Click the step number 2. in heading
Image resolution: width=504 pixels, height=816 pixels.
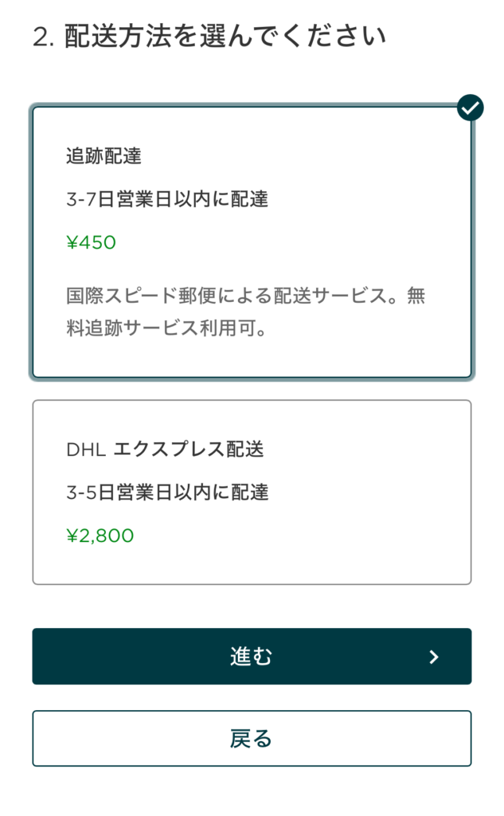point(44,37)
